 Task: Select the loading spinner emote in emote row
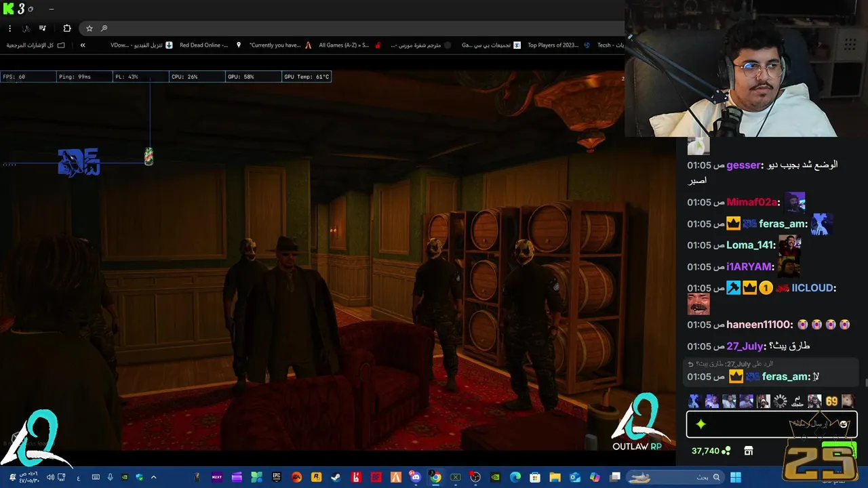[x=781, y=401]
